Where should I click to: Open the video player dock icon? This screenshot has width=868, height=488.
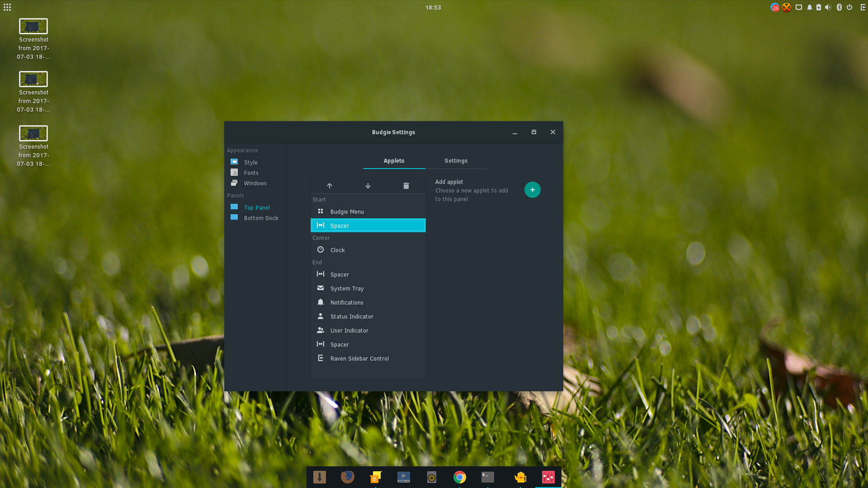(x=404, y=477)
